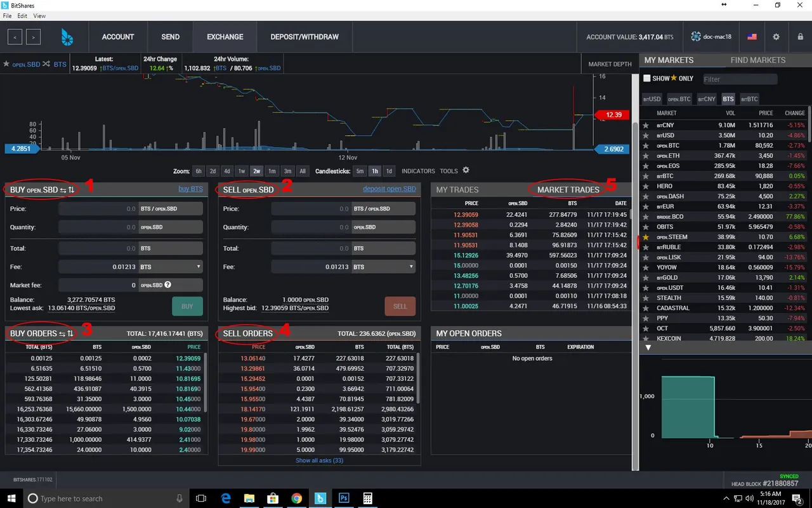Click the Buy Orders list scrollbar

pos(206,381)
